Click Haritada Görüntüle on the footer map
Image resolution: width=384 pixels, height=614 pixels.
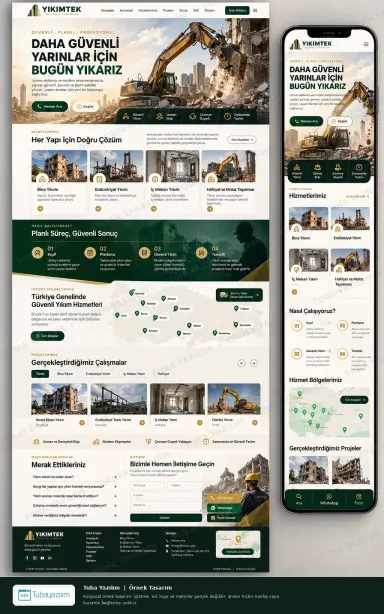[238, 551]
